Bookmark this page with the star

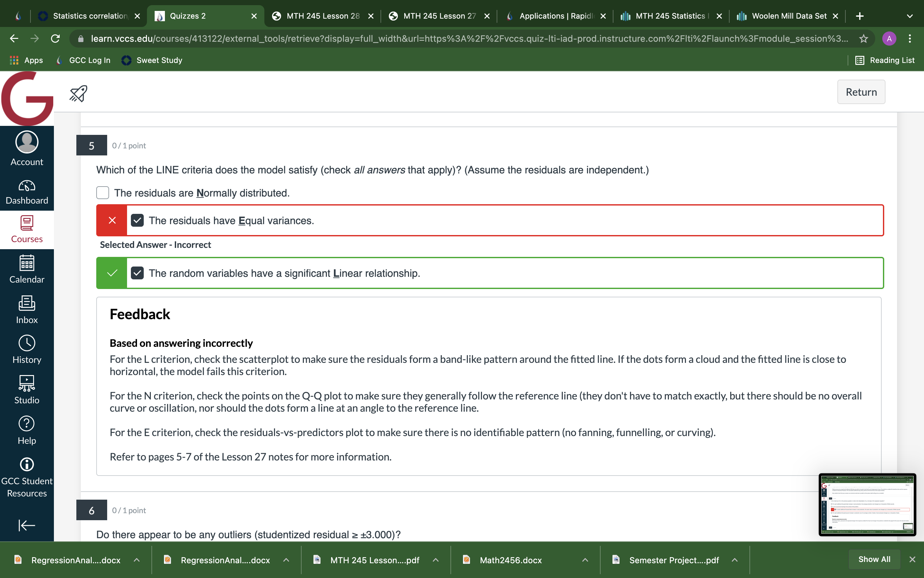(863, 39)
